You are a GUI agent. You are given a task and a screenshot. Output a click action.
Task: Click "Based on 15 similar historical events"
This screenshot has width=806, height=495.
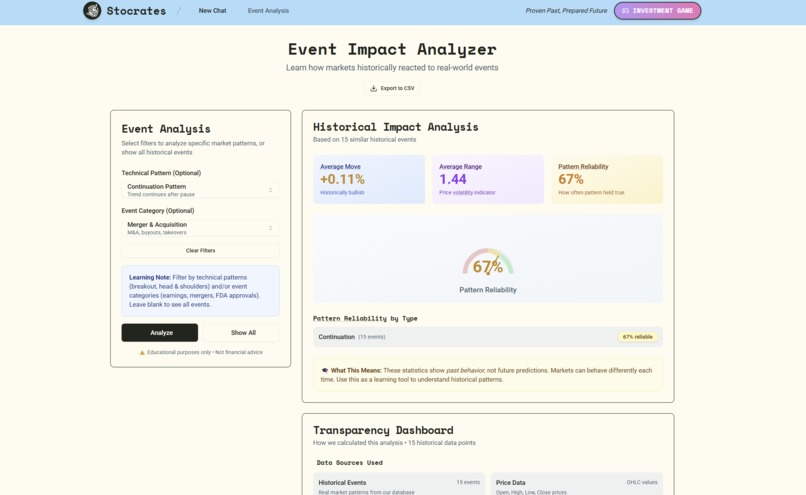tap(364, 139)
